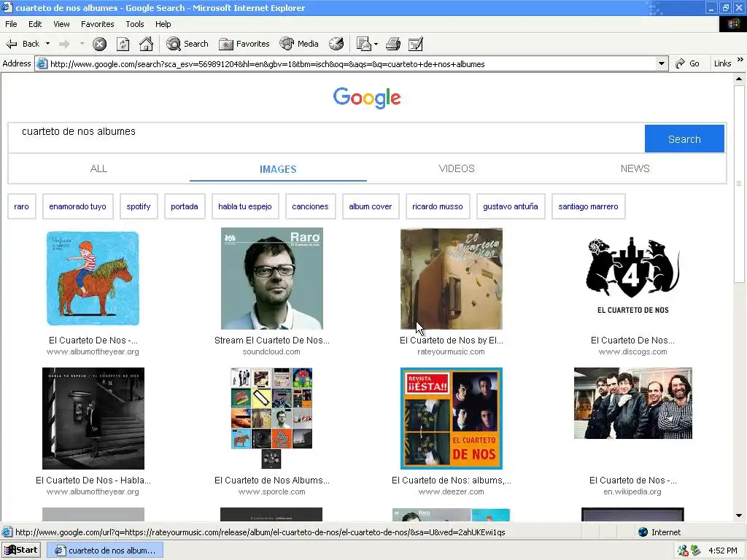The height and width of the screenshot is (560, 747).
Task: Click the 'Stream El Cuarteto De Nos...' link
Action: 272,341
